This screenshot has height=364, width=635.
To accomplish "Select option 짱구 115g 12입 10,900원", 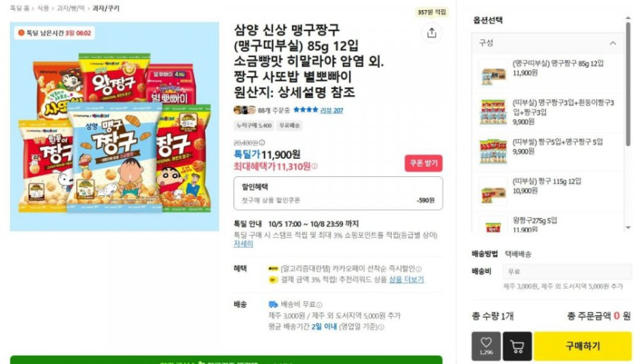I will [548, 191].
